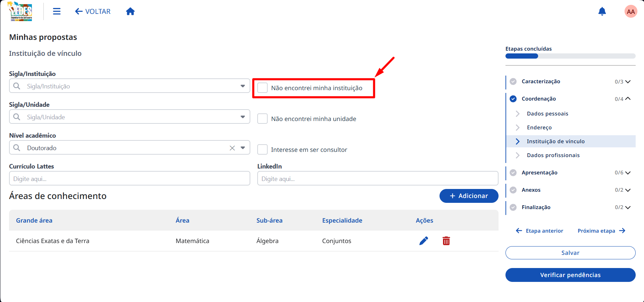Image resolution: width=644 pixels, height=302 pixels.
Task: Collapse the Coordenação section chevron
Action: tap(628, 99)
